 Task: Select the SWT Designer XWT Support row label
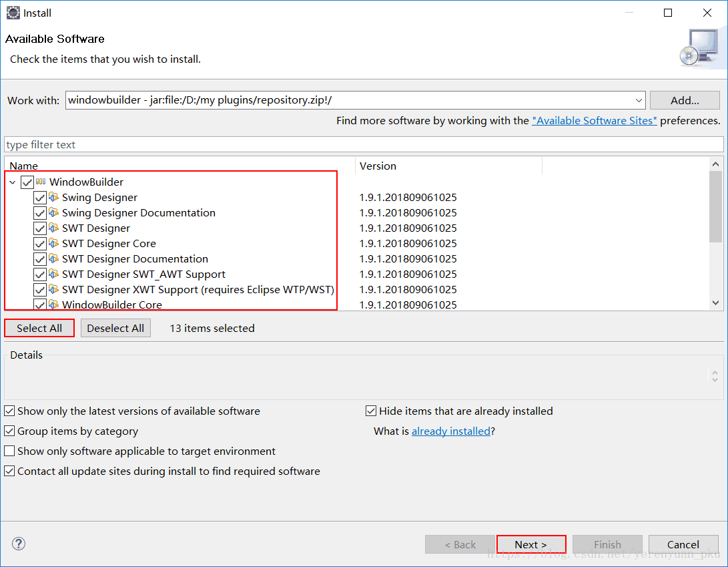tap(198, 290)
